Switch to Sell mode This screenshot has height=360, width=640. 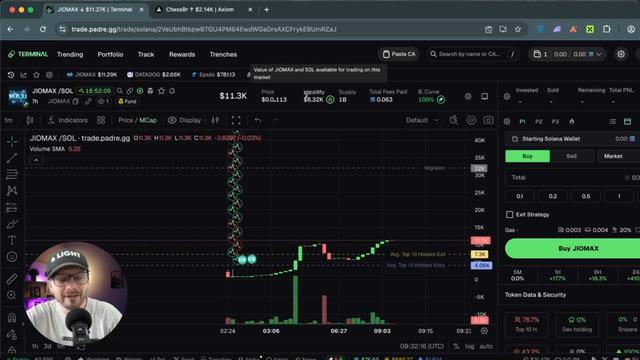click(571, 156)
